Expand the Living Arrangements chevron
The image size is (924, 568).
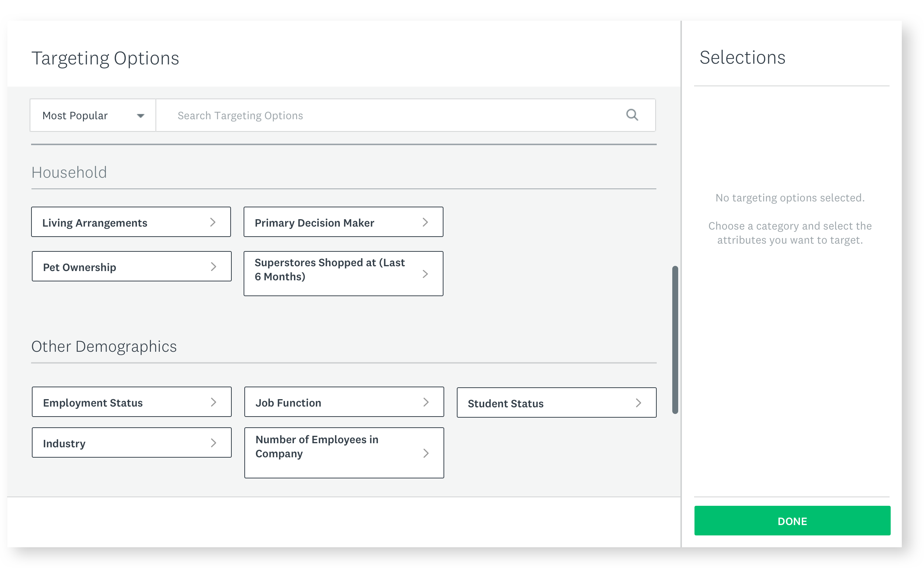pos(213,222)
